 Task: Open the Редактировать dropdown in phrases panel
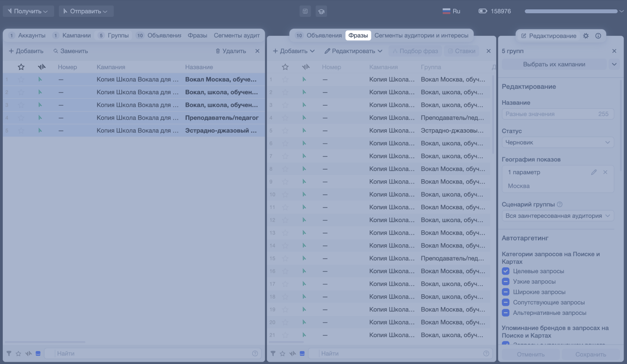click(x=353, y=51)
